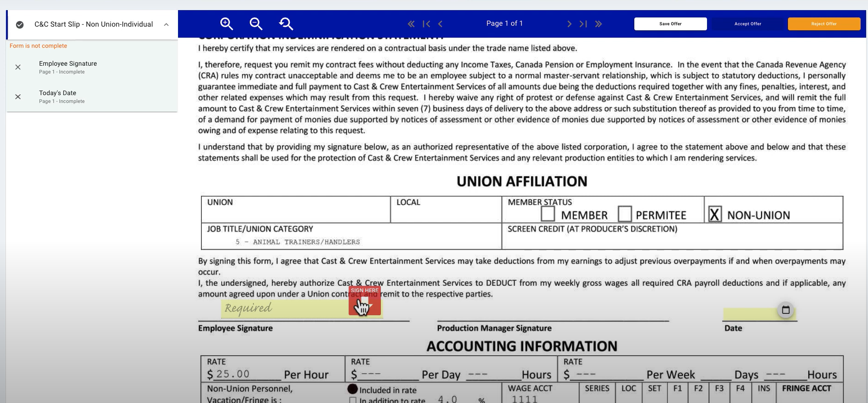Click the Accept Offer button
868x403 pixels.
coord(747,24)
